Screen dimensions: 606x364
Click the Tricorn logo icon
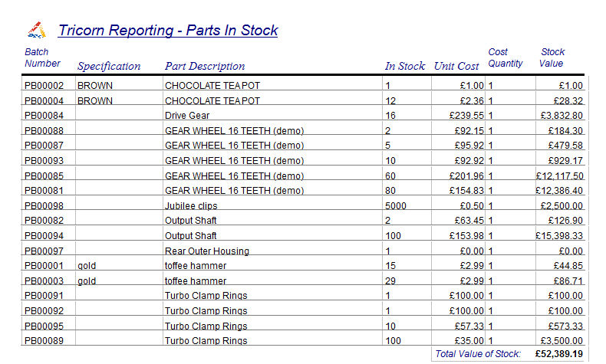36,30
